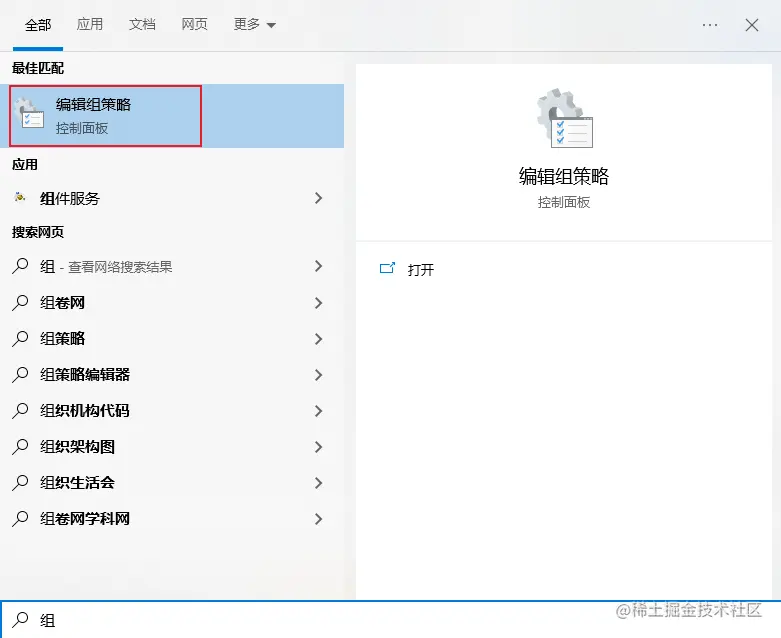Open the 更多 dropdown
This screenshot has width=781, height=638.
(255, 24)
